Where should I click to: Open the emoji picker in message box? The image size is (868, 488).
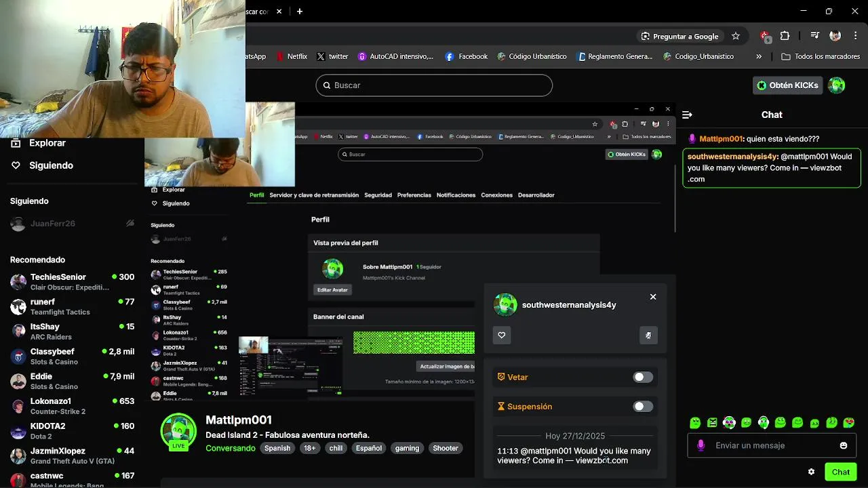point(844,445)
